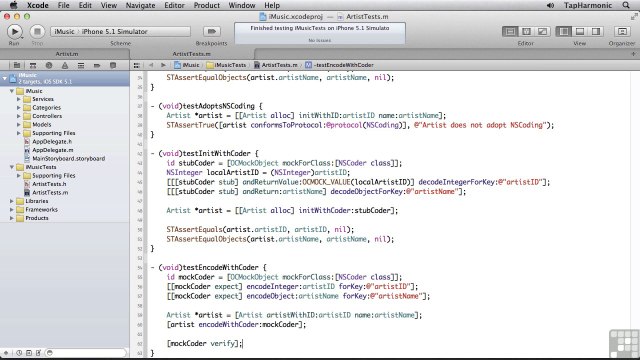Show only source-controlled files filter

29,353
